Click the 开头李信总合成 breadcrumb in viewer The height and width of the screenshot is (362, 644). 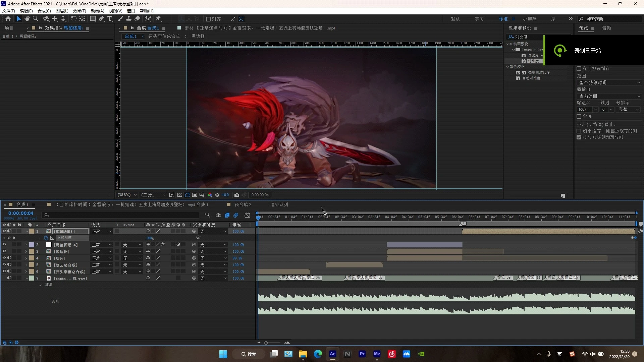pyautogui.click(x=164, y=36)
